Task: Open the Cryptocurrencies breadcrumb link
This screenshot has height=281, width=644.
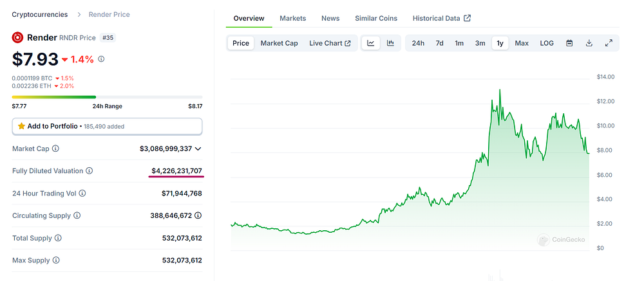Action: pos(40,14)
